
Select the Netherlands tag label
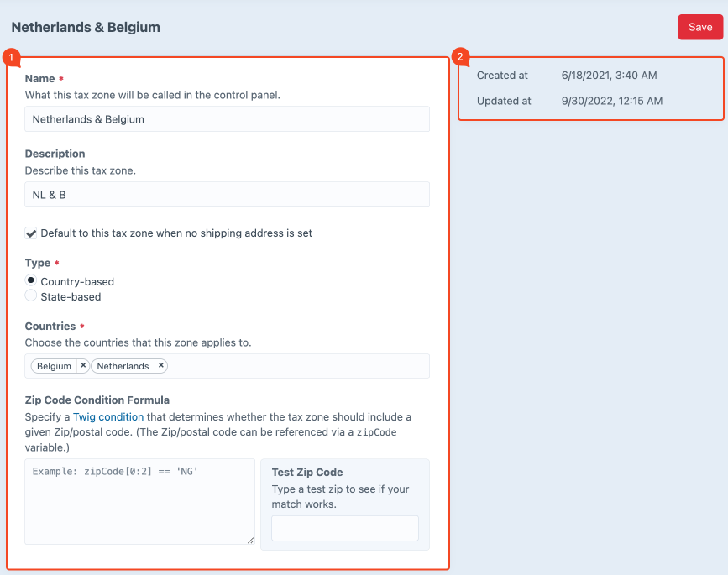point(123,366)
